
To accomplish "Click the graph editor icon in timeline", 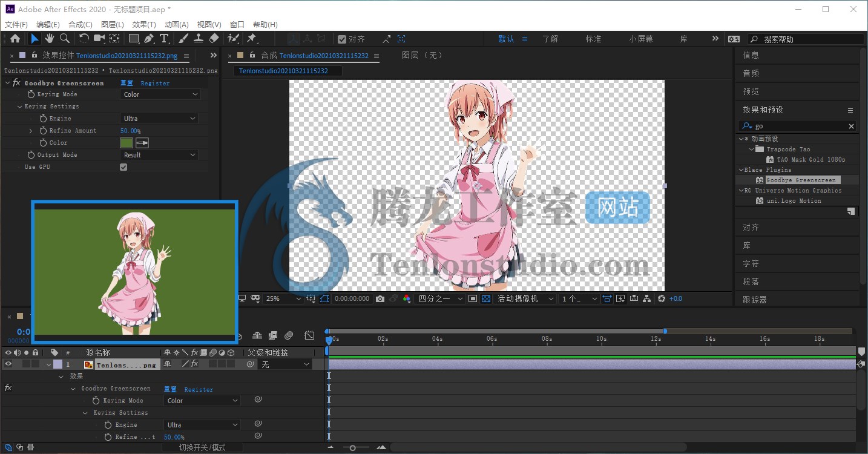I will pos(309,335).
